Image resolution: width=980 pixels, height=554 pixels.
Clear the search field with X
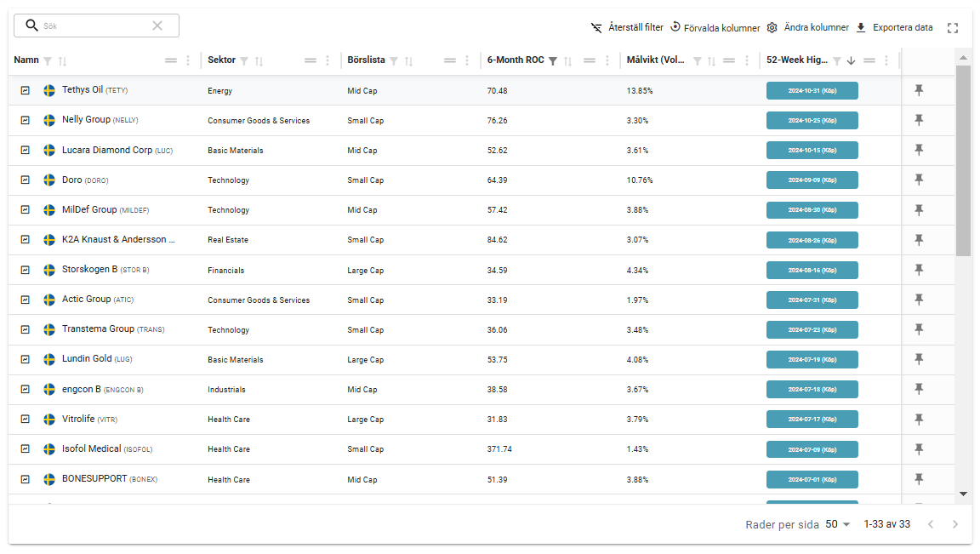click(157, 26)
